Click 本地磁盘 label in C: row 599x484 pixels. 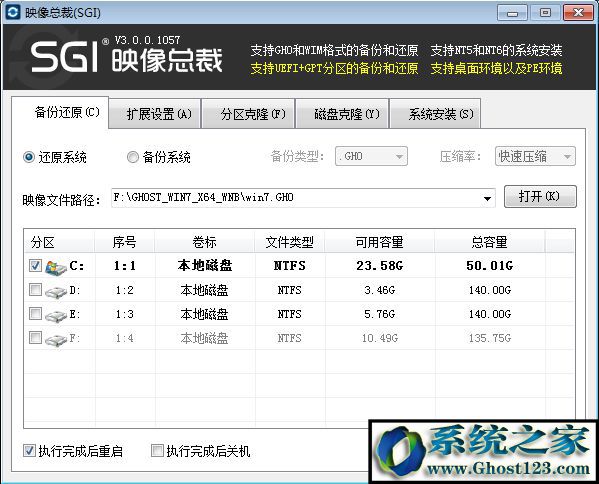(x=205, y=265)
